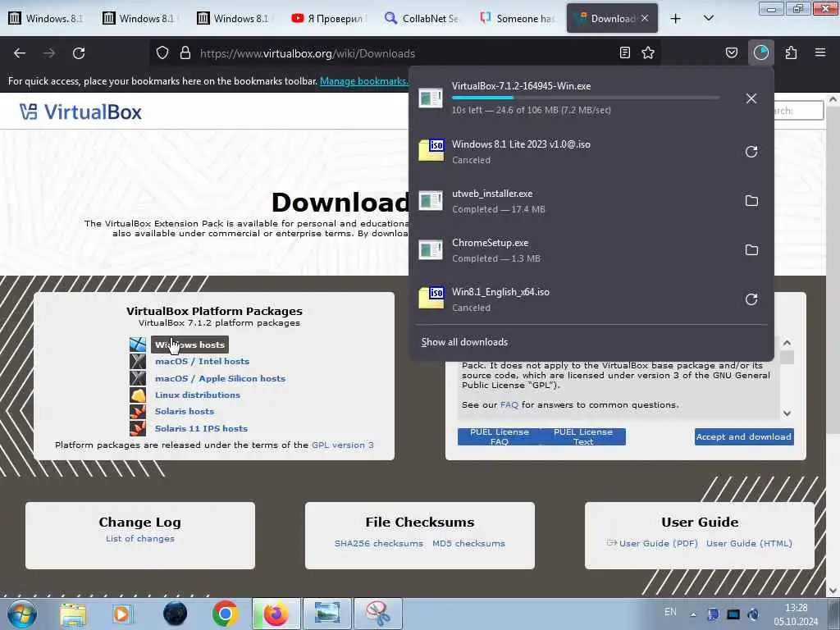This screenshot has height=630, width=840.
Task: Open User Guide (HTML) link
Action: [749, 543]
